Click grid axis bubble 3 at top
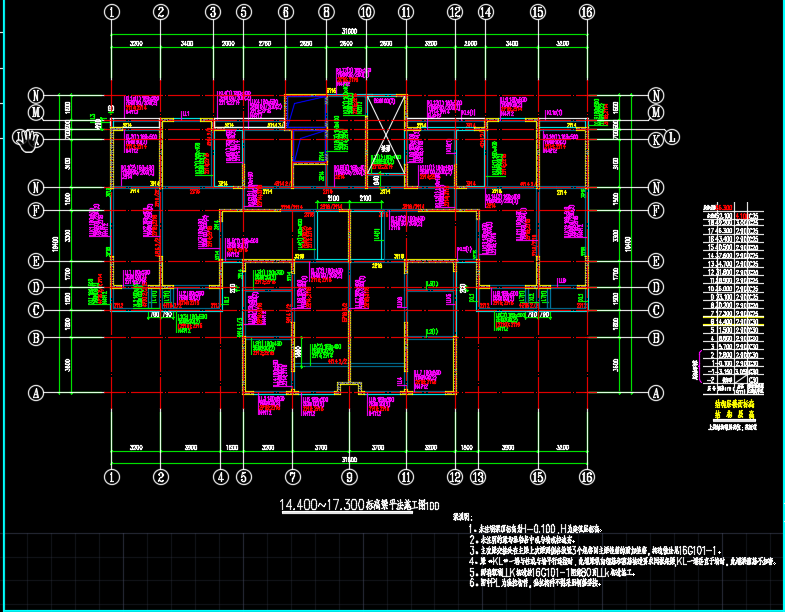Image resolution: width=785 pixels, height=612 pixels. [212, 12]
